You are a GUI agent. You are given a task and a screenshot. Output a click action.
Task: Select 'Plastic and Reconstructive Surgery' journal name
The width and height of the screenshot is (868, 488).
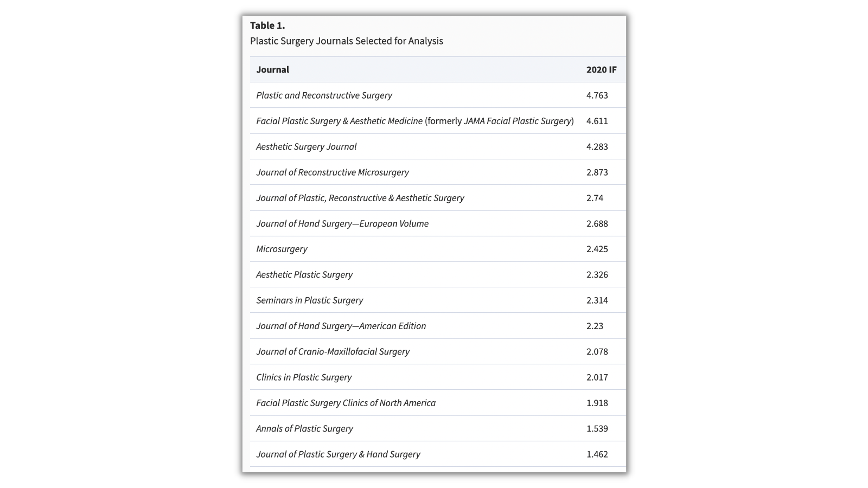(x=324, y=95)
